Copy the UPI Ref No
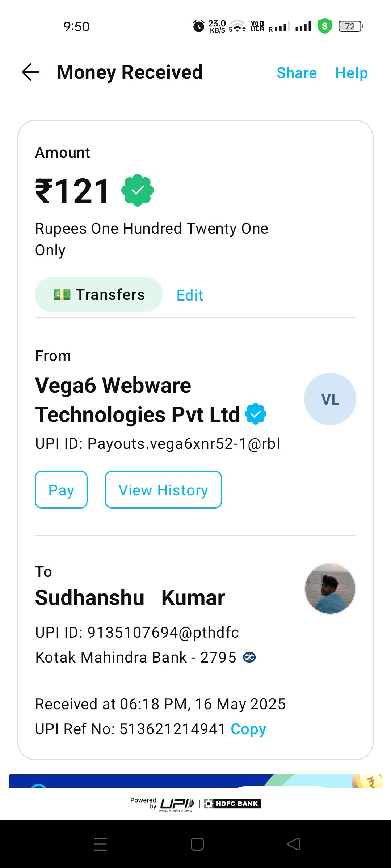The image size is (391, 868). coord(248,729)
